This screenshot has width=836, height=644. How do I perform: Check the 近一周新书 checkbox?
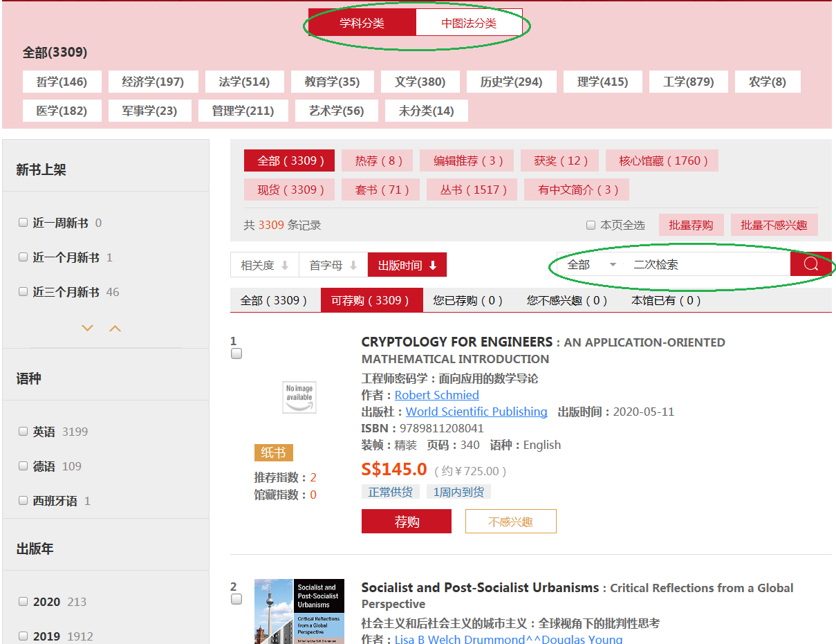(24, 223)
